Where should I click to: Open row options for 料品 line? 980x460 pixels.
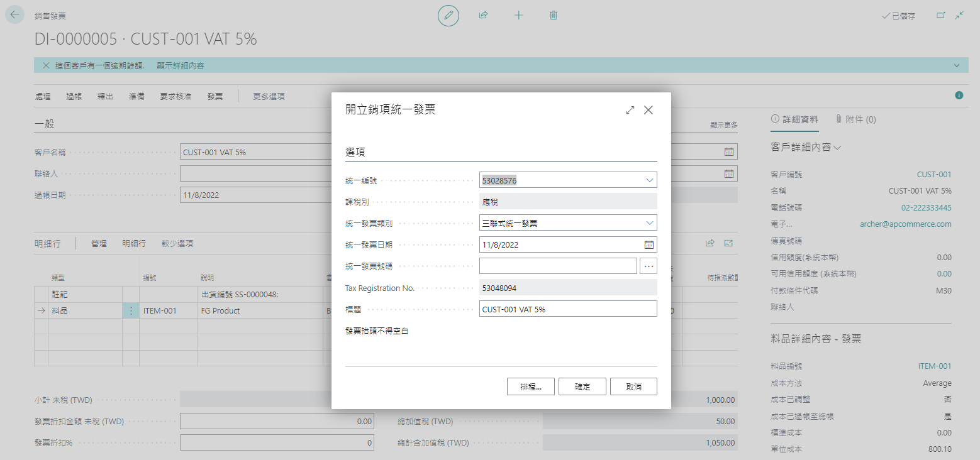point(131,310)
